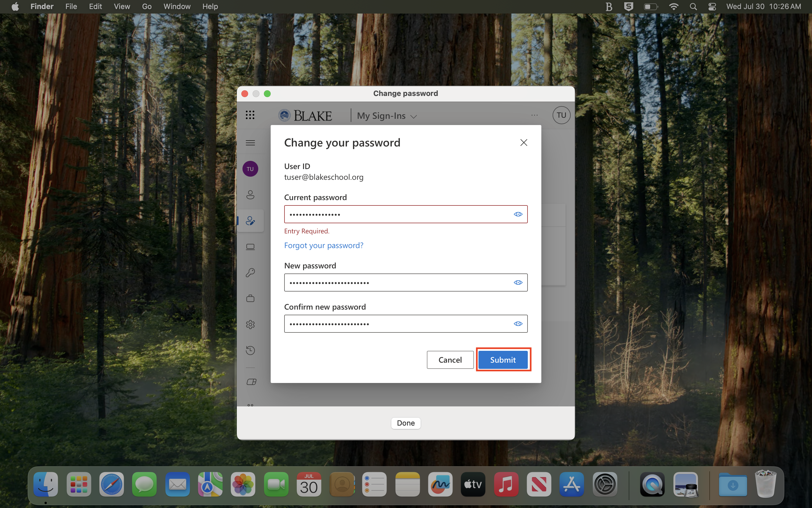Image resolution: width=812 pixels, height=508 pixels.
Task: Click the date and time in menu bar
Action: coord(764,6)
